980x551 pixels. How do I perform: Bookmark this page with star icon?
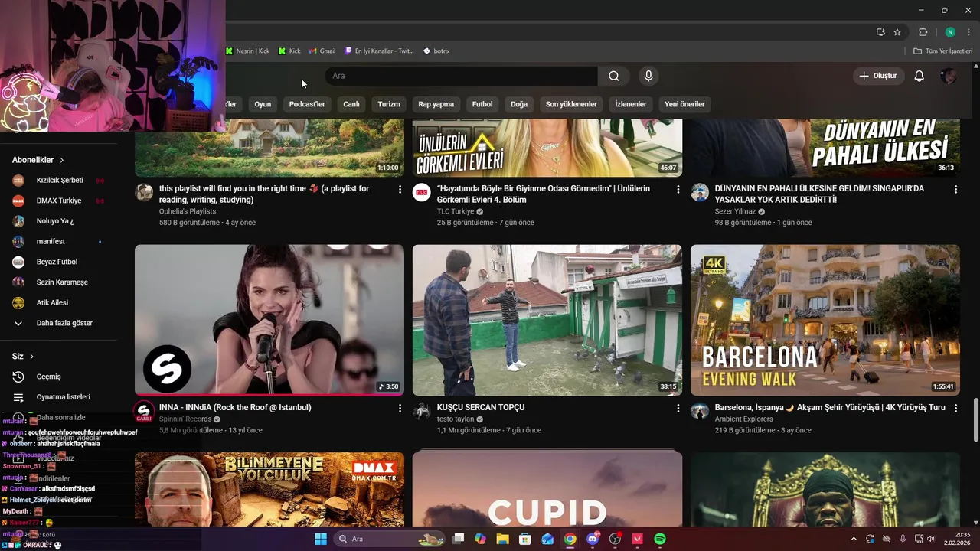(897, 32)
